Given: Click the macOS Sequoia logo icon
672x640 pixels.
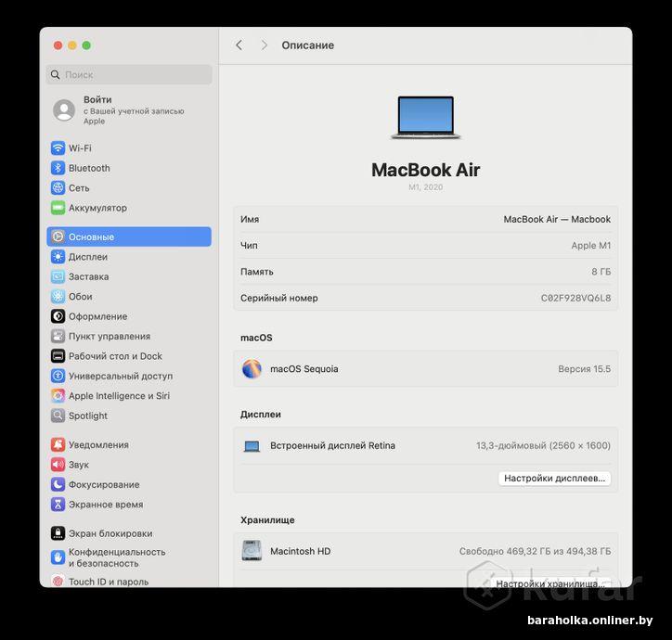Looking at the screenshot, I should (x=252, y=369).
